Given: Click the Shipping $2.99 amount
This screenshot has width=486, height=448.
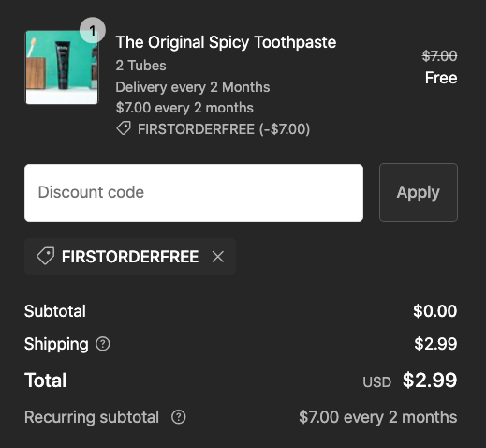Looking at the screenshot, I should (x=435, y=344).
